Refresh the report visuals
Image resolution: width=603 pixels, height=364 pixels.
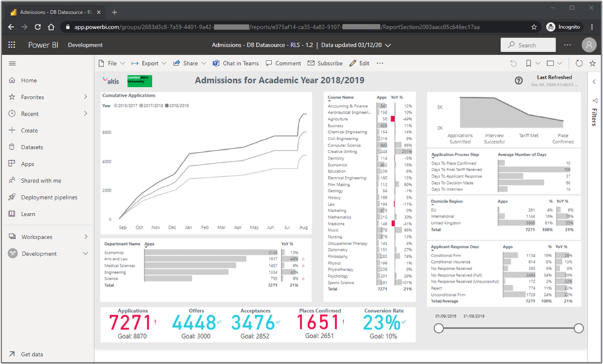point(579,64)
